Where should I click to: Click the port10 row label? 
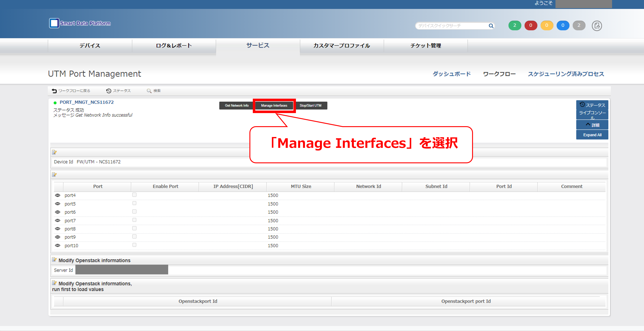[x=71, y=246]
